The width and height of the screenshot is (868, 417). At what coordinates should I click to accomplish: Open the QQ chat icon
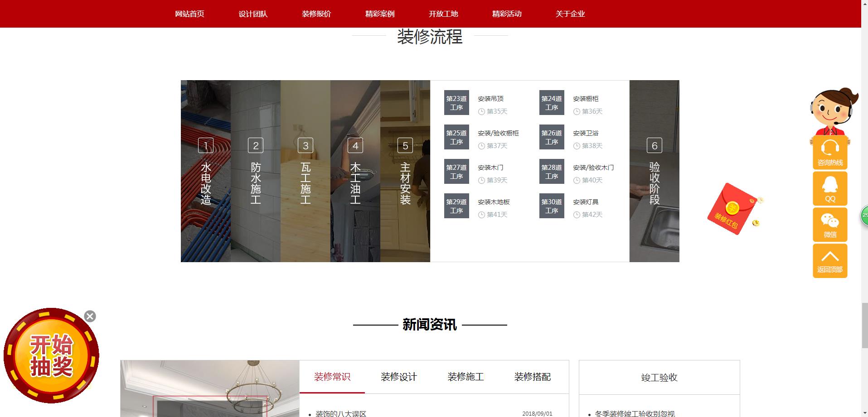click(x=829, y=188)
